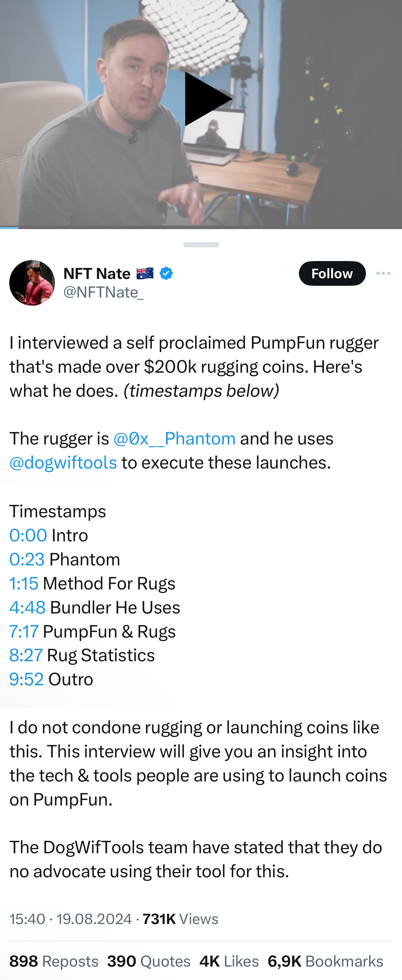Jump to 1:15 Method For Rugs
402x980 pixels.
pos(24,583)
